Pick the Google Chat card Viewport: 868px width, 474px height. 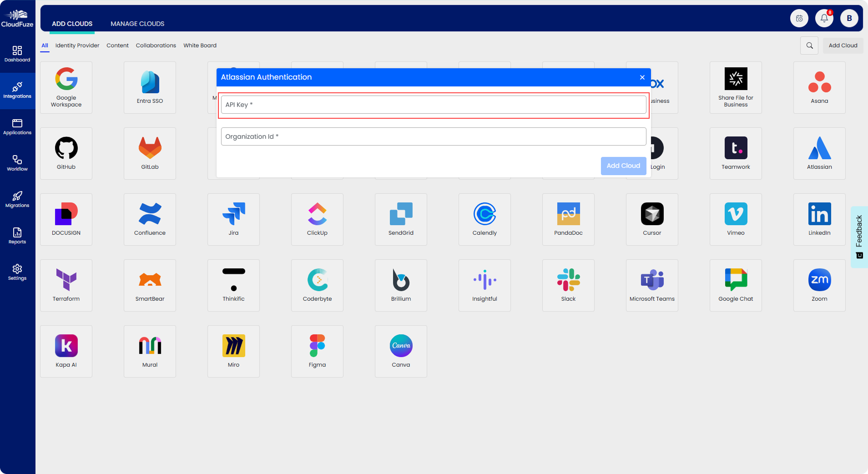coord(736,285)
